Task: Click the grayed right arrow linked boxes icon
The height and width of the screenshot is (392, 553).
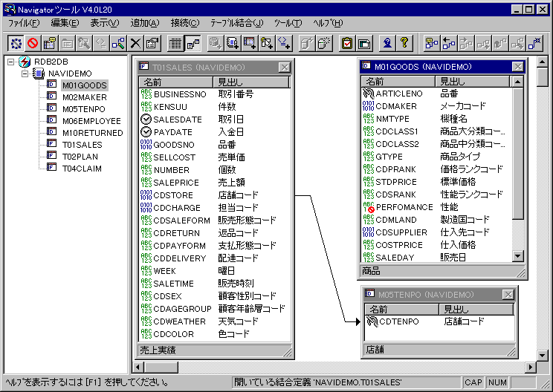Action: click(x=466, y=43)
